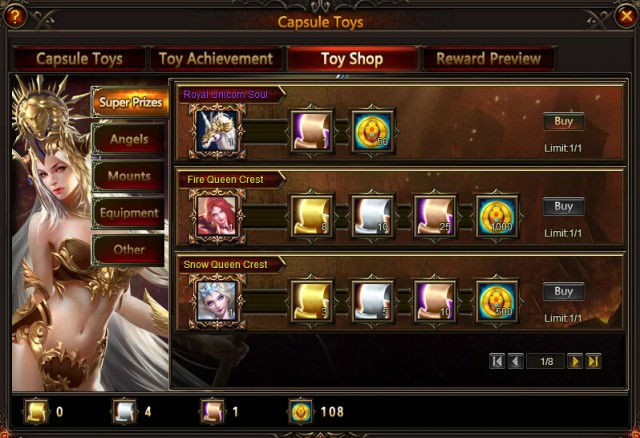
Task: Jump to the first shop page
Action: click(497, 361)
